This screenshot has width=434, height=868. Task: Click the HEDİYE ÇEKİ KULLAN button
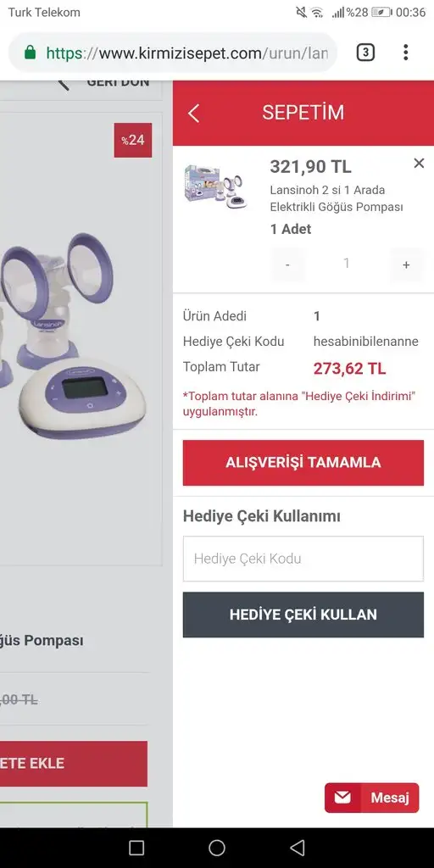[303, 615]
